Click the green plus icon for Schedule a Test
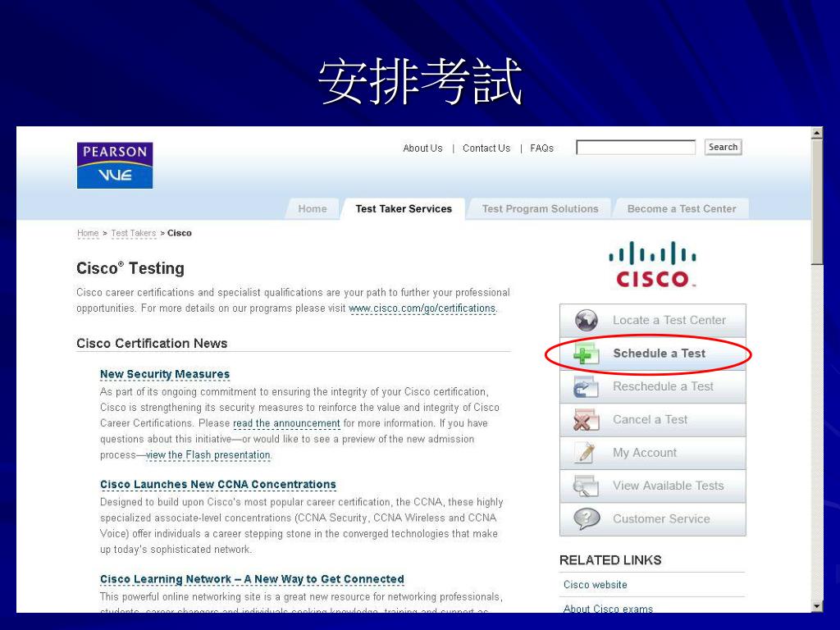Viewport: 840px width, 630px height. click(x=586, y=354)
